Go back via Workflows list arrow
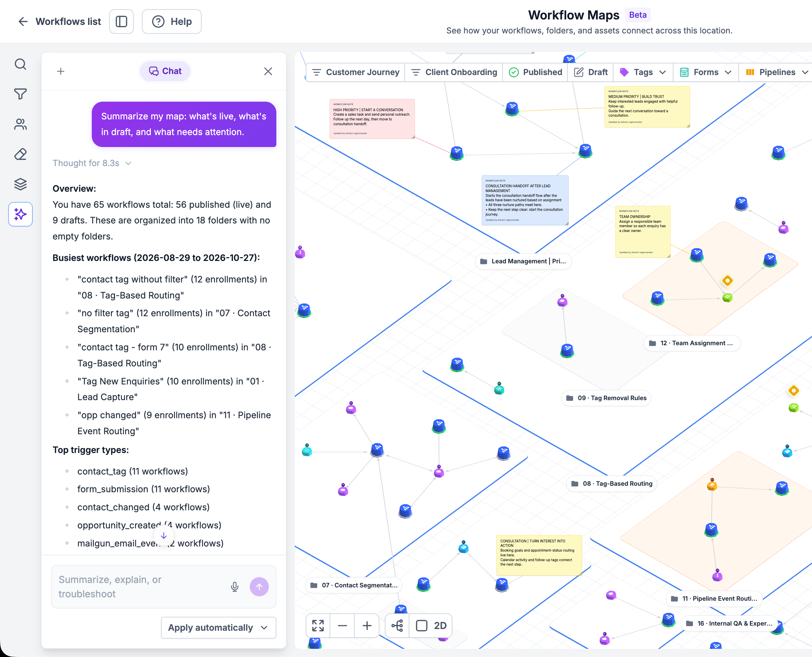The width and height of the screenshot is (812, 657). (23, 21)
